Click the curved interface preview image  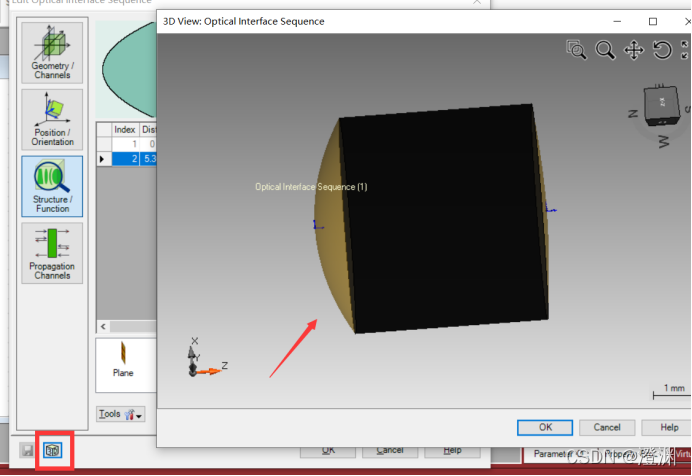point(127,69)
